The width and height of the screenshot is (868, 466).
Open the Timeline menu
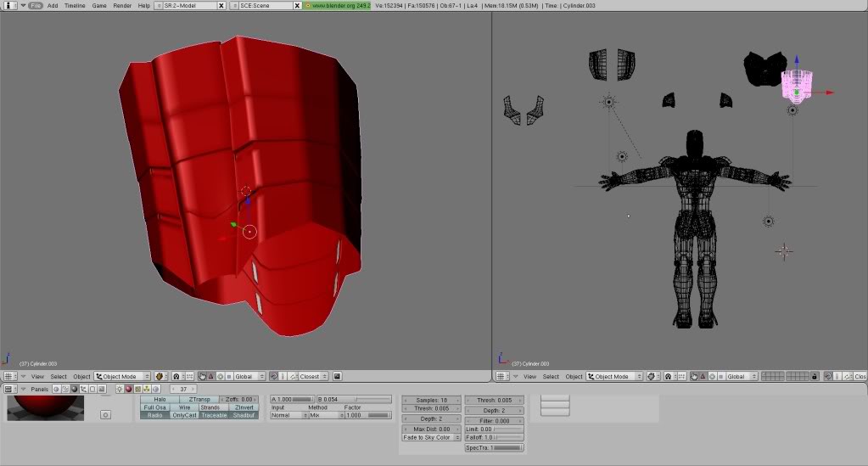75,5
